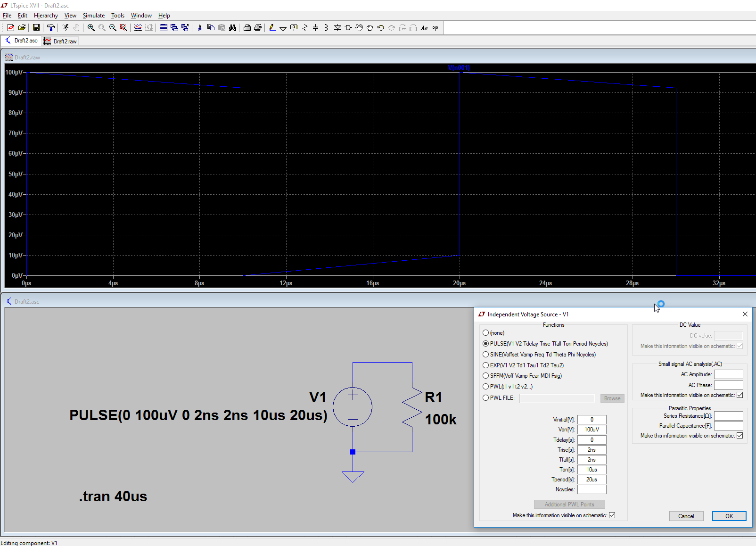This screenshot has width=756, height=546.
Task: Select the capacitor component tool
Action: click(x=316, y=28)
